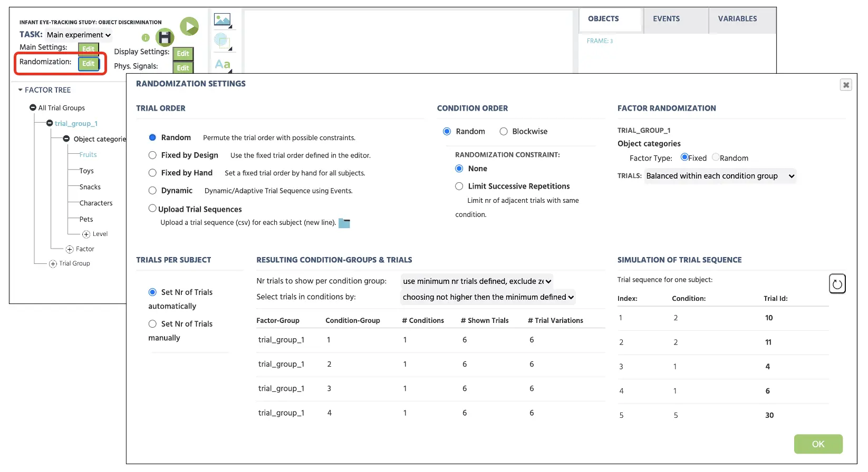Open TRIALS Balanced within condition group dropdown

720,176
